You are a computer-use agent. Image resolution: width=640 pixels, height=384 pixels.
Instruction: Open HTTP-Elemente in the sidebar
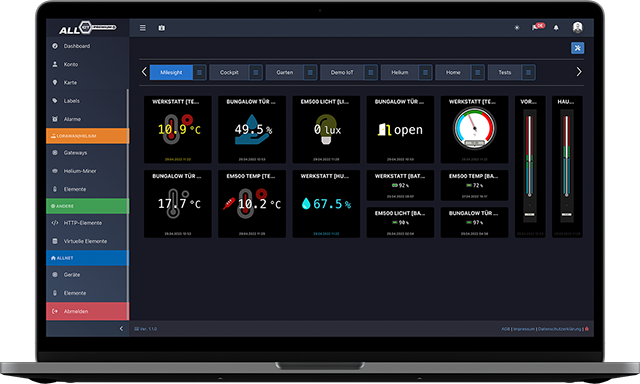[87, 223]
